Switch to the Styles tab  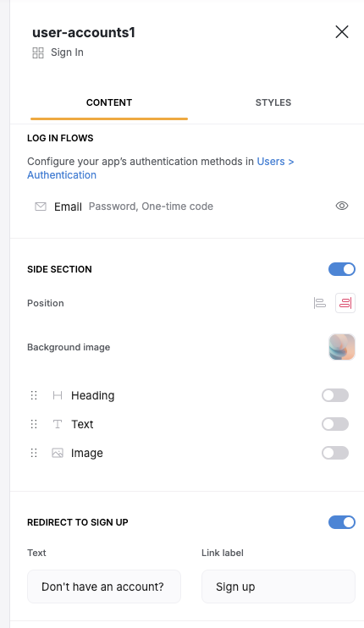point(273,102)
